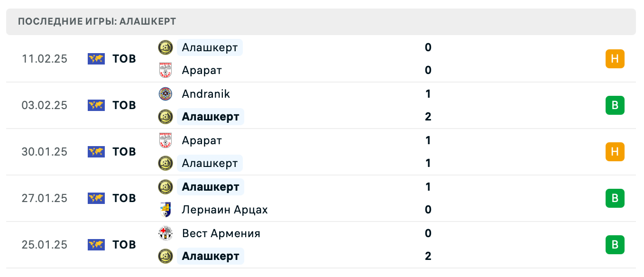Select the Арарат club badge dated 11.02.25
The width and height of the screenshot is (644, 277).
click(166, 70)
